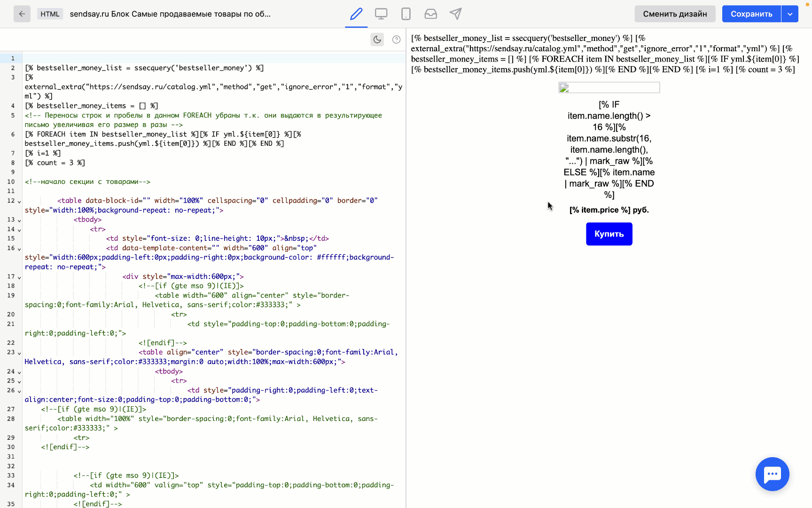The image size is (812, 508).
Task: Collapse code fold arrow on line 17
Action: [x=19, y=278]
